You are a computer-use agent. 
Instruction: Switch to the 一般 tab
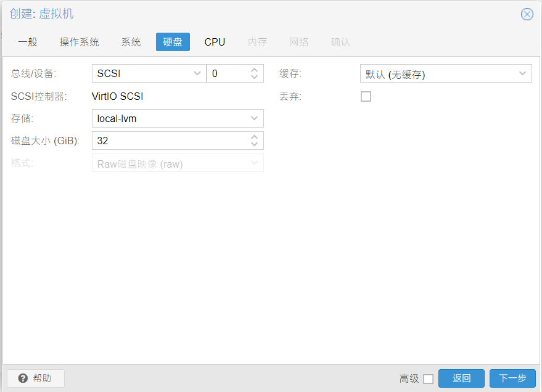28,42
